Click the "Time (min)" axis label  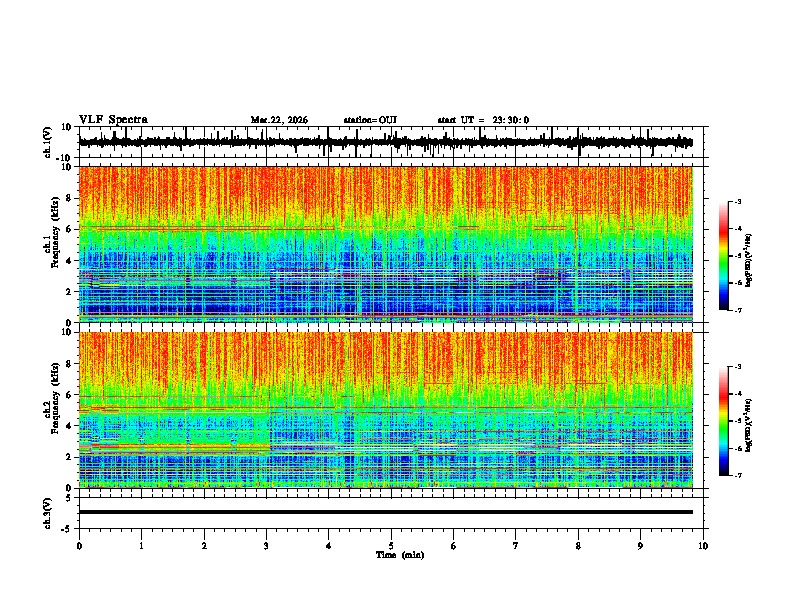[400, 555]
